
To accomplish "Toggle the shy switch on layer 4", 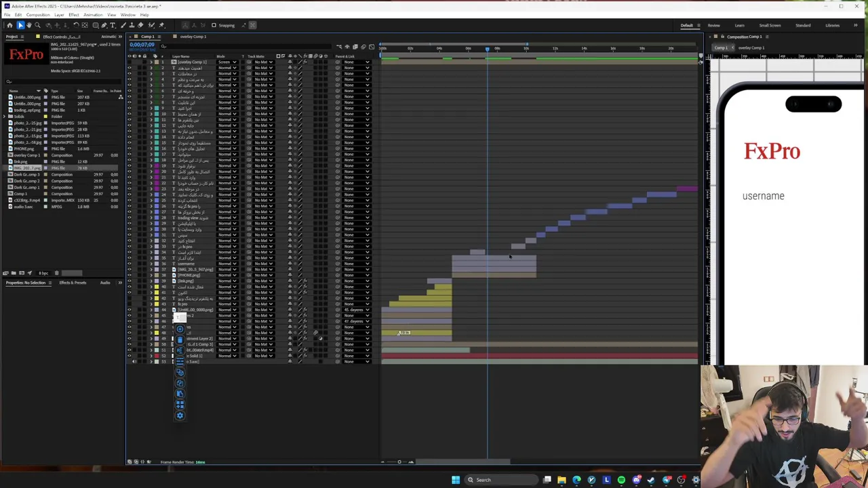I will 290,79.
